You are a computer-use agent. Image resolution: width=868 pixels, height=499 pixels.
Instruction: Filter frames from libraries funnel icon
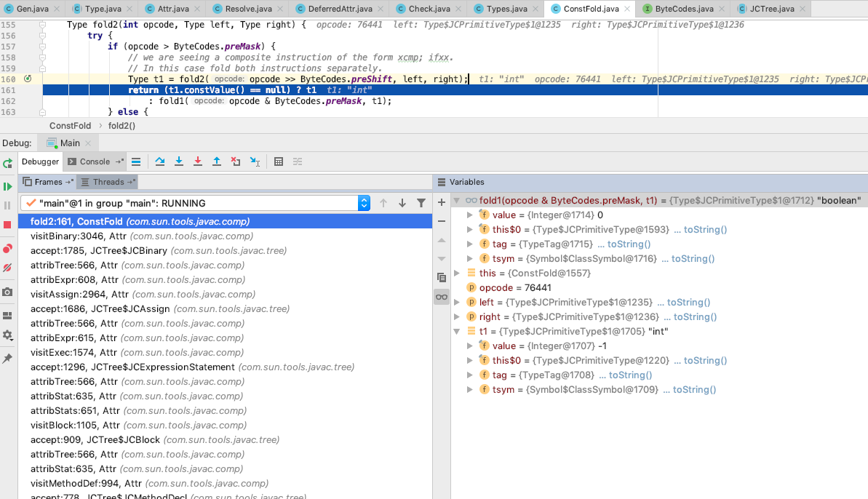(421, 203)
